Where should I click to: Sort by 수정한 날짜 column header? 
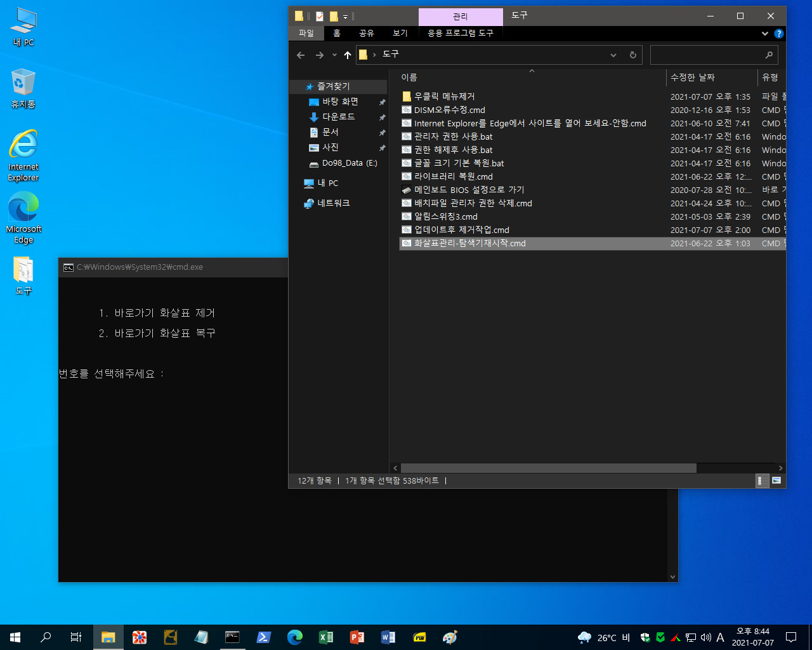pos(693,77)
